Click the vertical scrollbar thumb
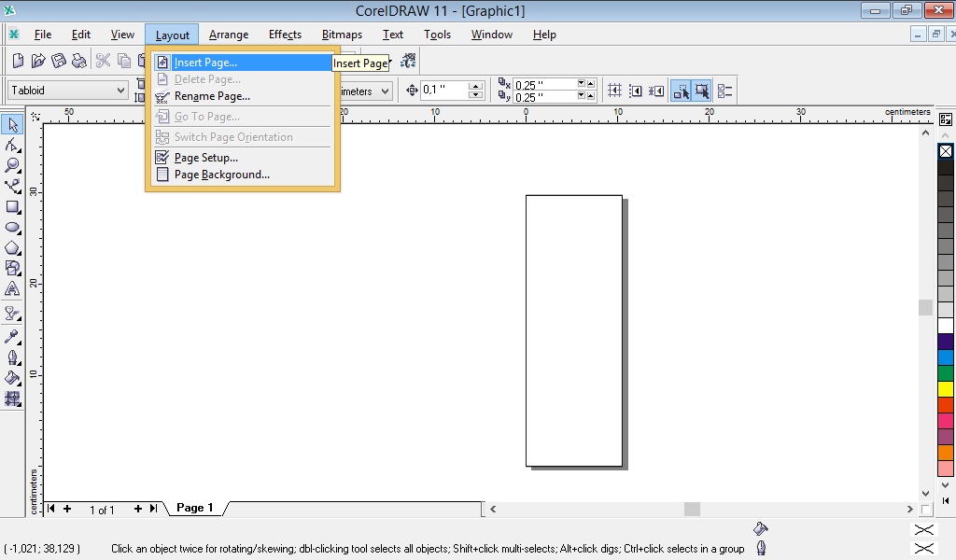This screenshot has height=560, width=956. point(925,307)
